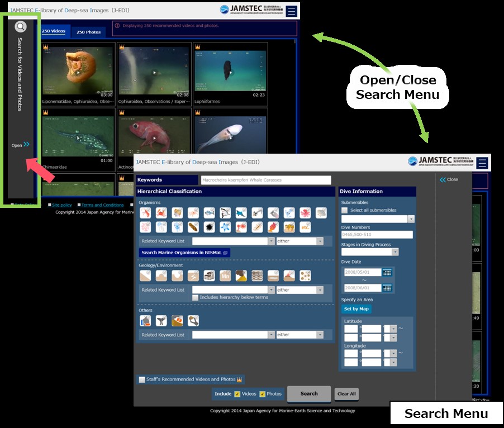Open Search Marine Organisms in BISMaL link
This screenshot has width=504, height=428.
184,253
